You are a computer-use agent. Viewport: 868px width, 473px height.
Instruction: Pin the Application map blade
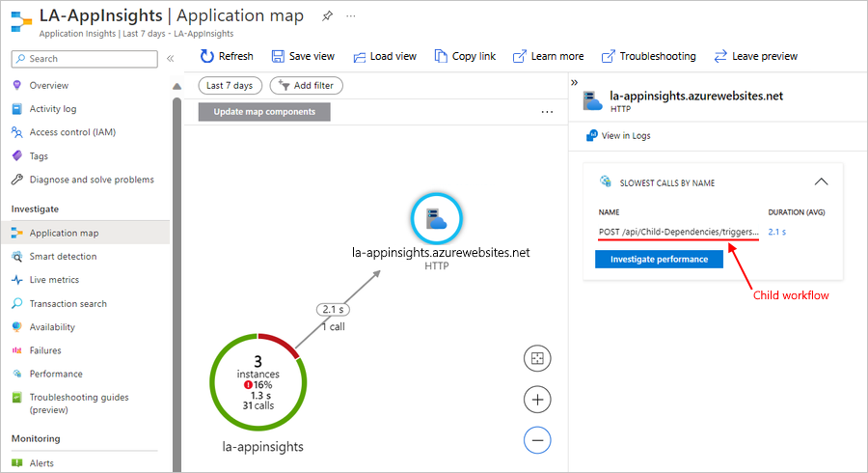tap(327, 16)
